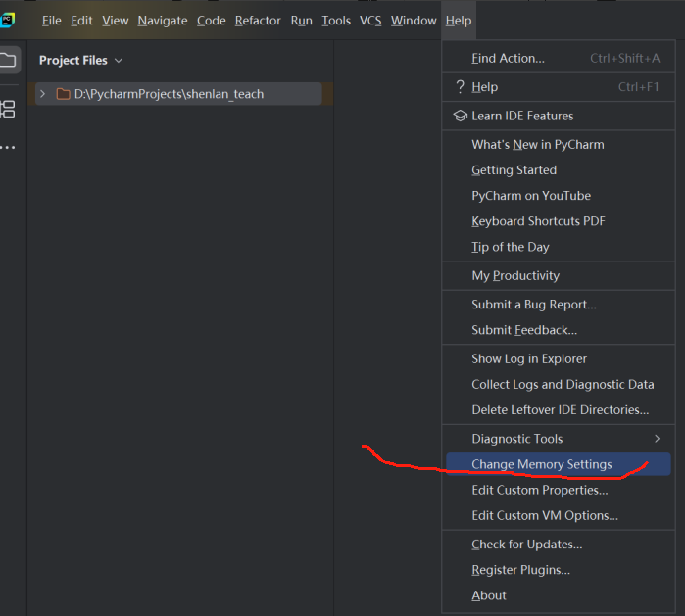Select Register Plugins...
Screen dimensions: 685x616
point(559,570)
